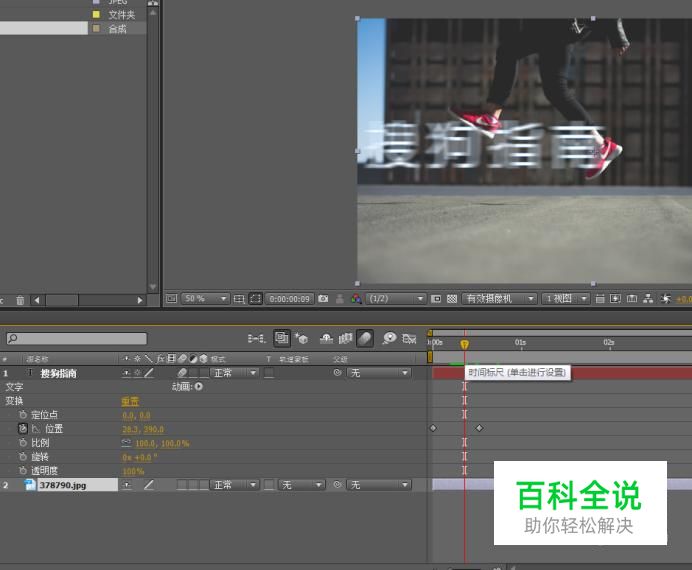The height and width of the screenshot is (570, 692).
Task: Select 文件夹 item in project panel
Action: click(x=121, y=15)
